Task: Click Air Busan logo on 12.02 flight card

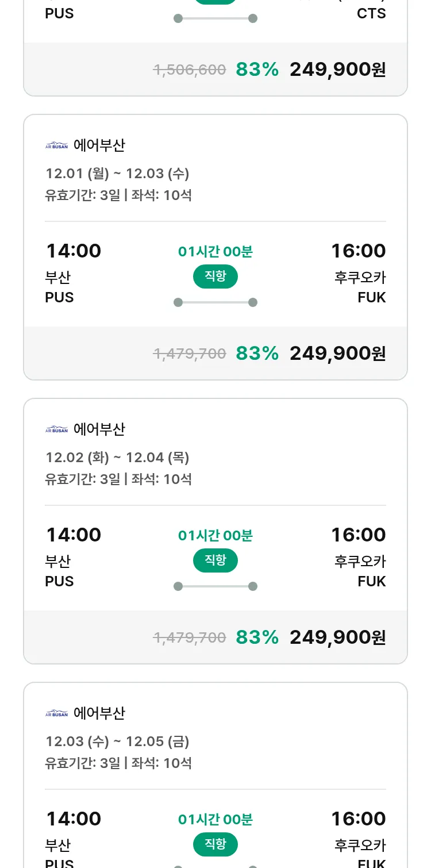Action: tap(56, 429)
